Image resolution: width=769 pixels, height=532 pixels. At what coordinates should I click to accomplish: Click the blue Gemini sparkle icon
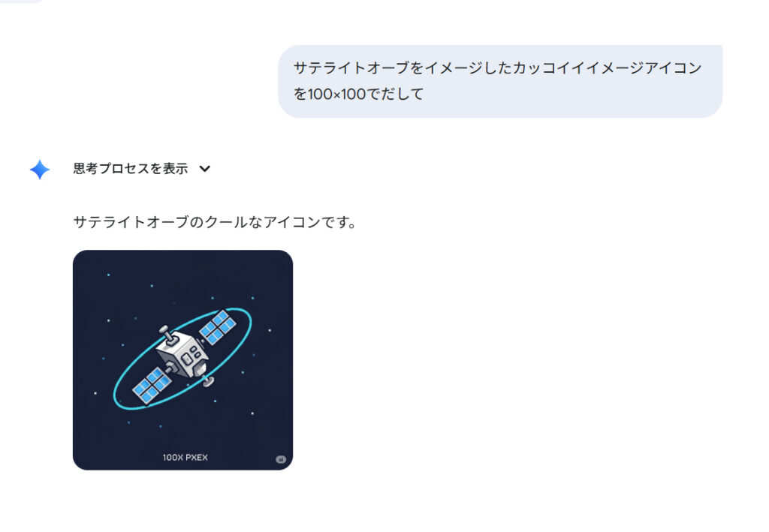pos(40,170)
